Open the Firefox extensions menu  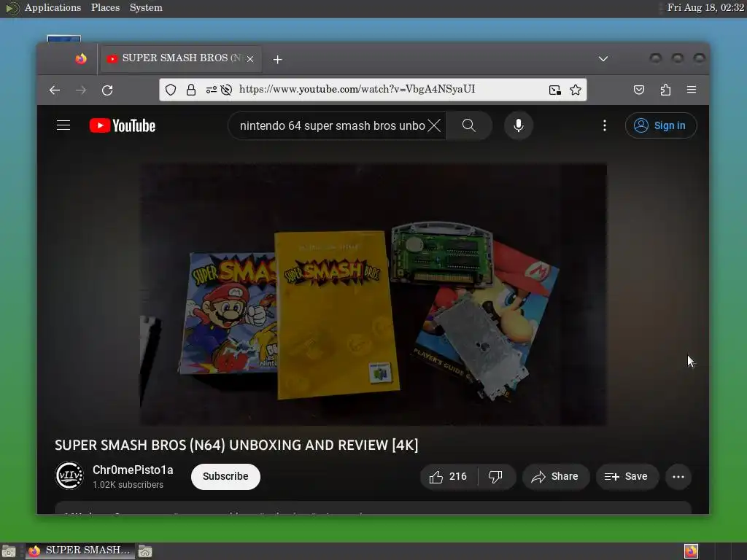click(x=665, y=90)
